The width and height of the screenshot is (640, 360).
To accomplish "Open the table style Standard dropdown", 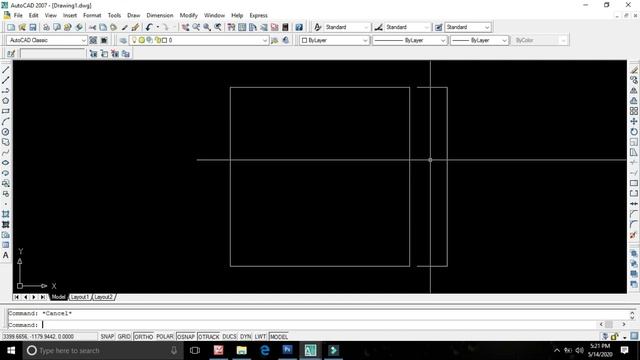I will pos(468,27).
